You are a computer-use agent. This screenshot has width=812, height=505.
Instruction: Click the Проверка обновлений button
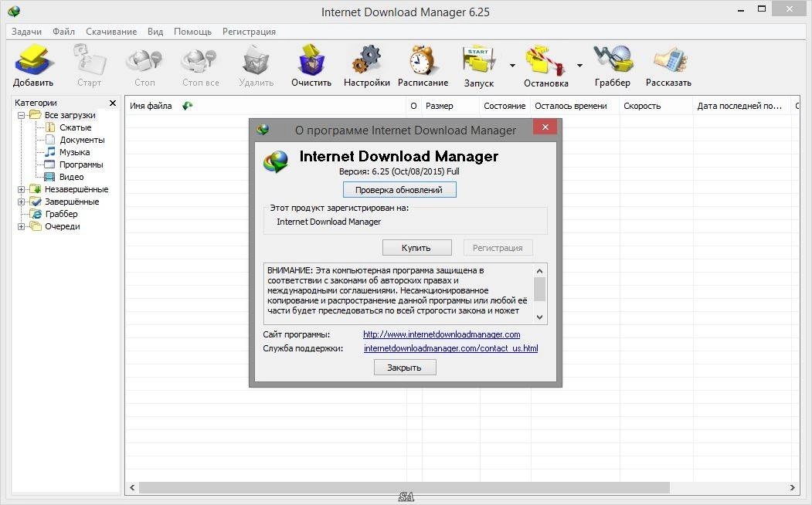[x=399, y=190]
